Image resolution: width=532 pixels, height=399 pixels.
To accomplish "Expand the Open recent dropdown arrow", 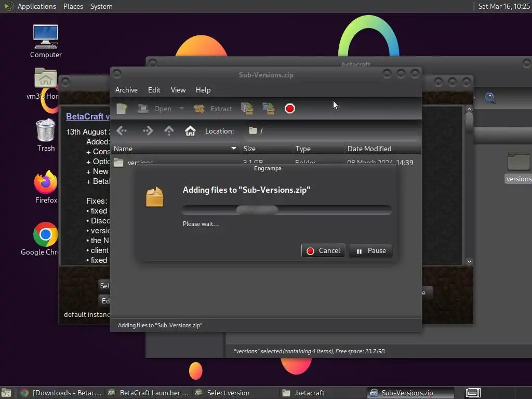I will coord(181,109).
